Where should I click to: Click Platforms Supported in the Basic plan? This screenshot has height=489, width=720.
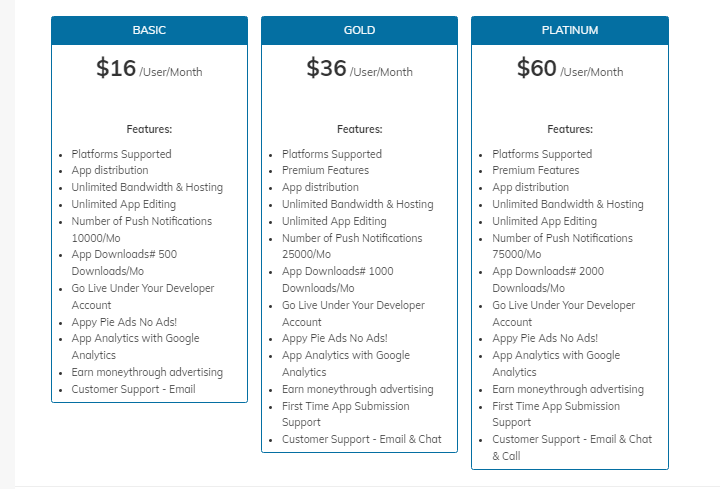(x=121, y=154)
